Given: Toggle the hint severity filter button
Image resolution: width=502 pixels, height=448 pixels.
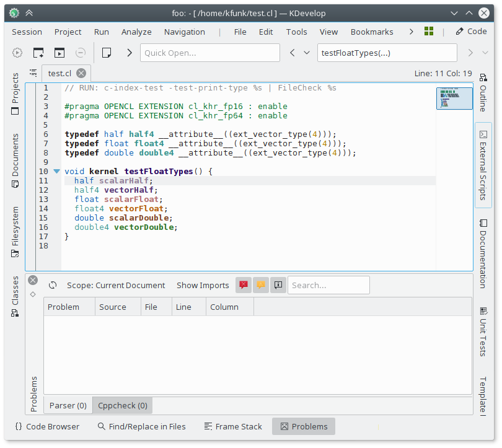Looking at the screenshot, I should tap(278, 285).
